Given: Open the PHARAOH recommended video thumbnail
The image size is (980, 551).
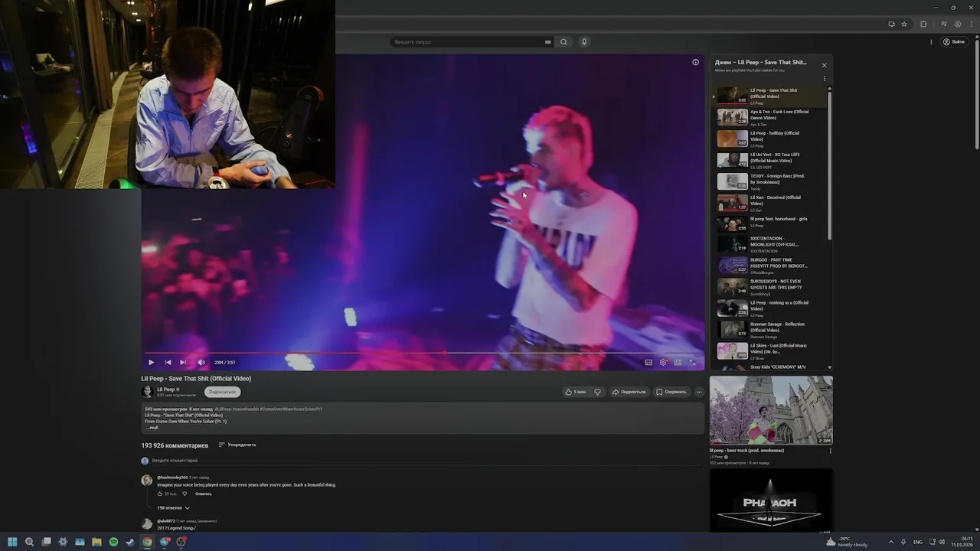Looking at the screenshot, I should tap(771, 500).
